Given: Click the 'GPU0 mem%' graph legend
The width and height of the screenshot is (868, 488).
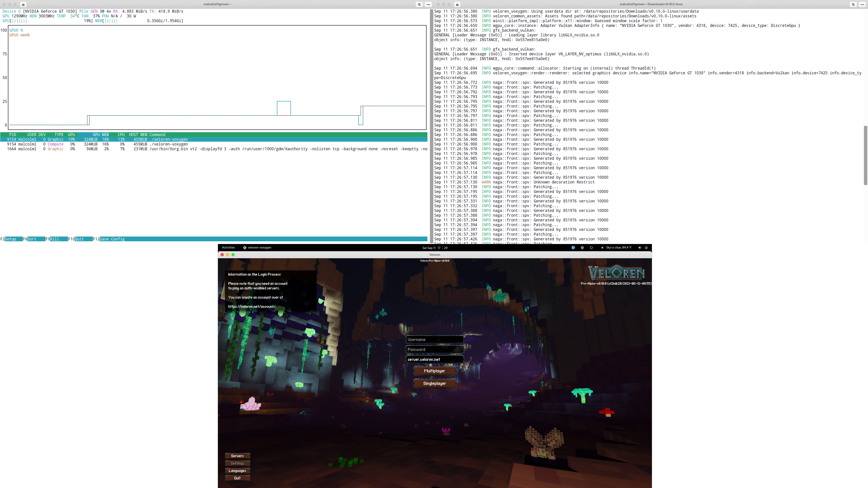Looking at the screenshot, I should click(x=19, y=35).
